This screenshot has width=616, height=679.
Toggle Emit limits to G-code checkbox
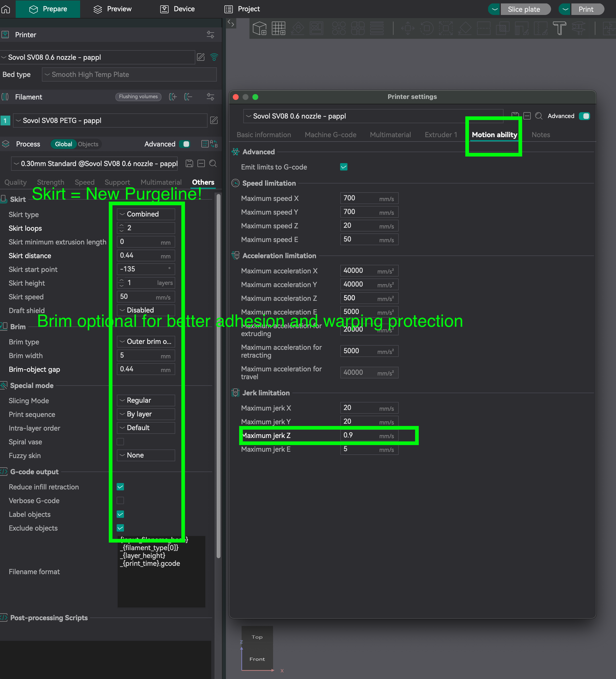click(344, 167)
